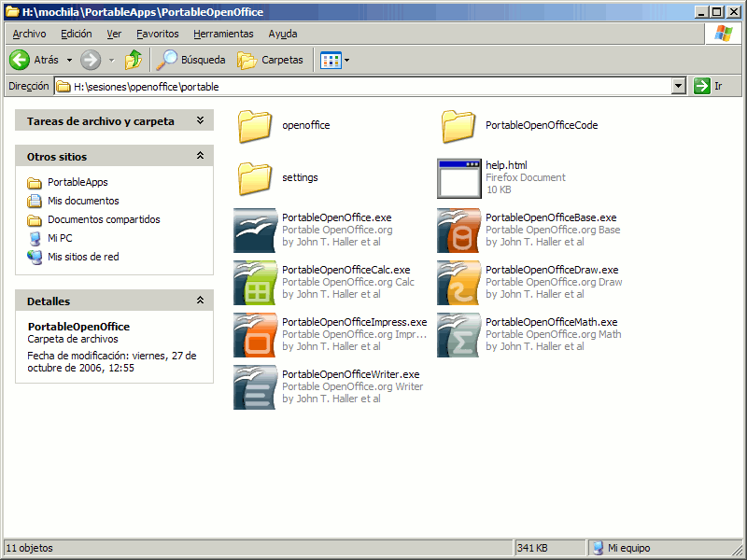Select the PortableOpenOffice.exe launcher icon

click(x=255, y=231)
